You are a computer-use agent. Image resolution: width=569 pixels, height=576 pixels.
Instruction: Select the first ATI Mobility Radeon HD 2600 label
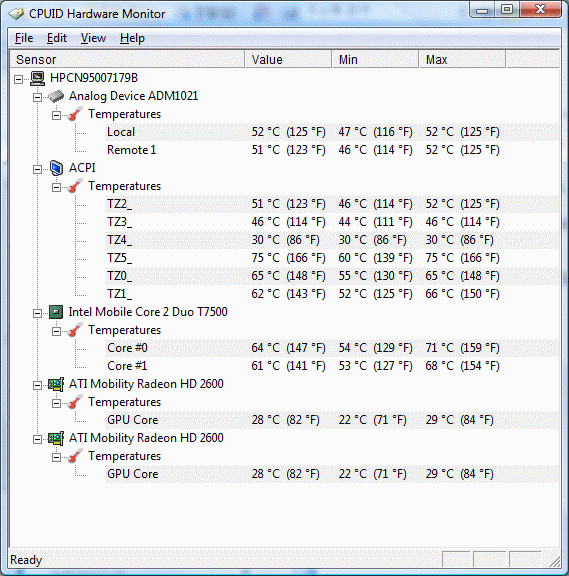146,384
